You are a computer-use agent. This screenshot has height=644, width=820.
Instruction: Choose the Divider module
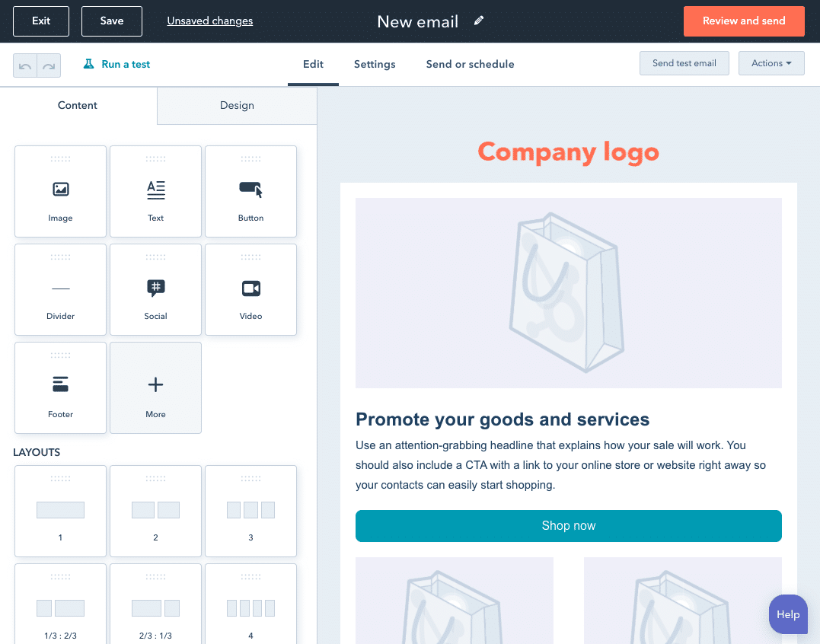(x=60, y=289)
